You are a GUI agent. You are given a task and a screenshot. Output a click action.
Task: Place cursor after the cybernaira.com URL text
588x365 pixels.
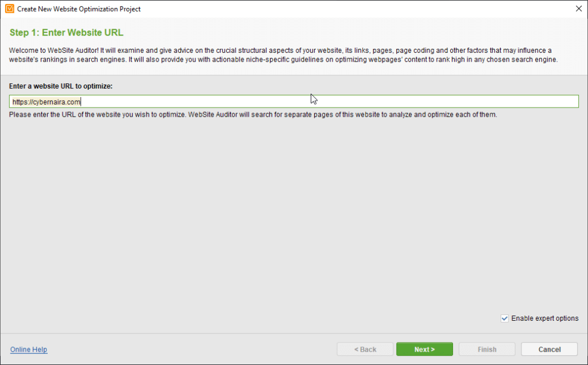pos(82,102)
